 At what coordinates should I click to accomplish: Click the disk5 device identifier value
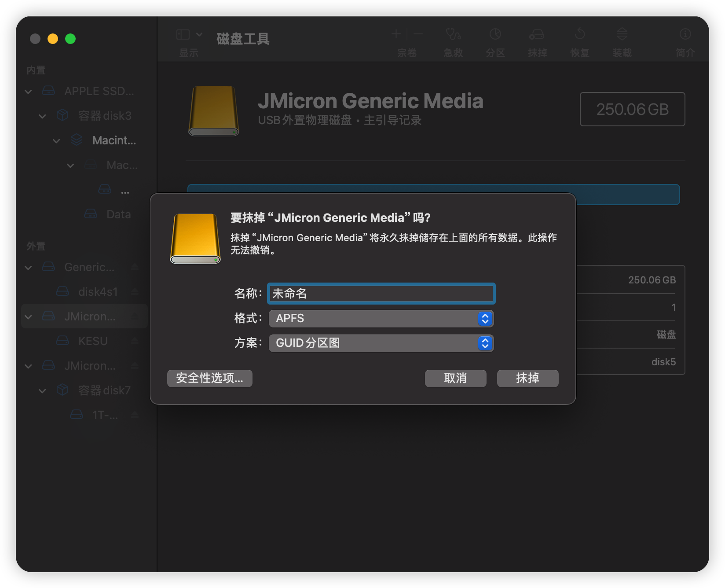(x=663, y=362)
